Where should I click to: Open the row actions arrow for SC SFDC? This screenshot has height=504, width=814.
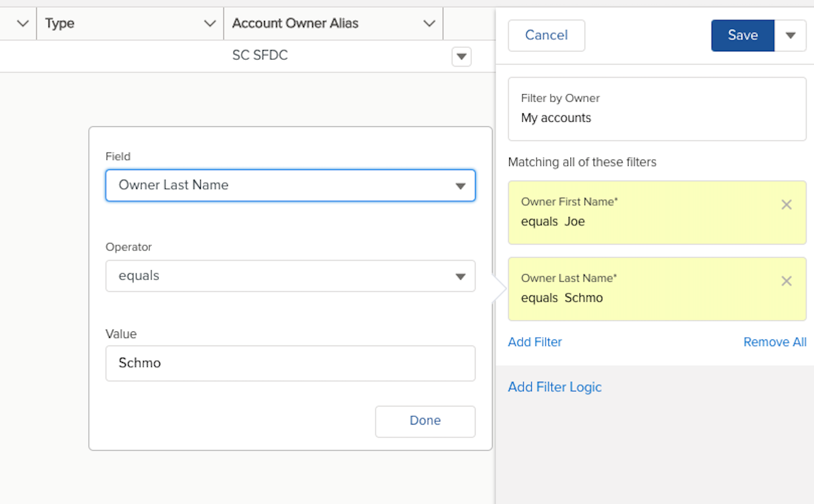pyautogui.click(x=461, y=56)
